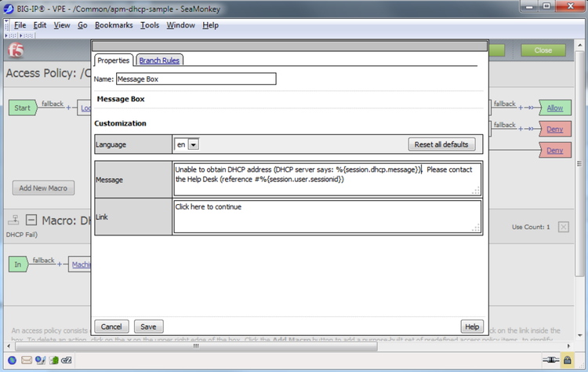
Task: Click the horizontal scrollbar left arrow
Action: click(x=9, y=346)
